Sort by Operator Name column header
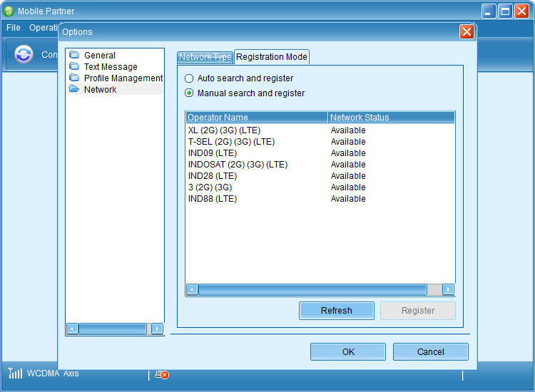The image size is (535, 392). tap(256, 118)
